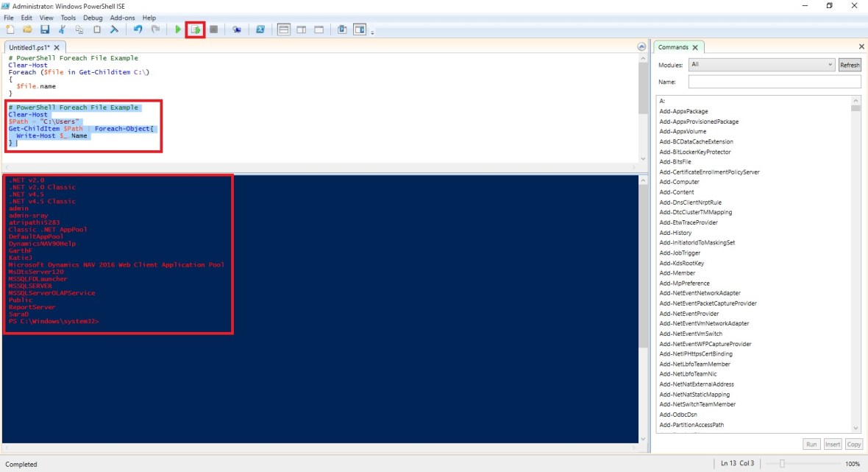
Task: Open the New Remote PowerShell Tab icon
Action: pos(236,29)
